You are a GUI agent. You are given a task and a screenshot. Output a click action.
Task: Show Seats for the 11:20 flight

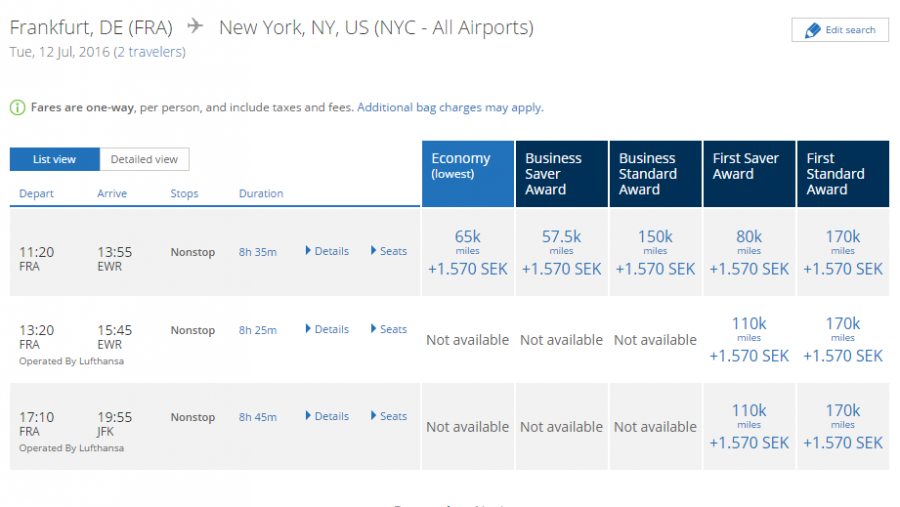pyautogui.click(x=389, y=251)
